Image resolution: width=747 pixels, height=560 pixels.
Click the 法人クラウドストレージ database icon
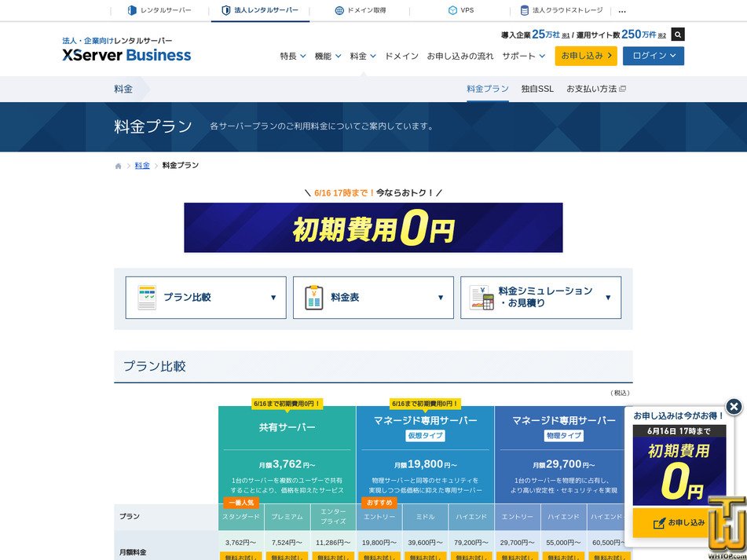[x=525, y=10]
